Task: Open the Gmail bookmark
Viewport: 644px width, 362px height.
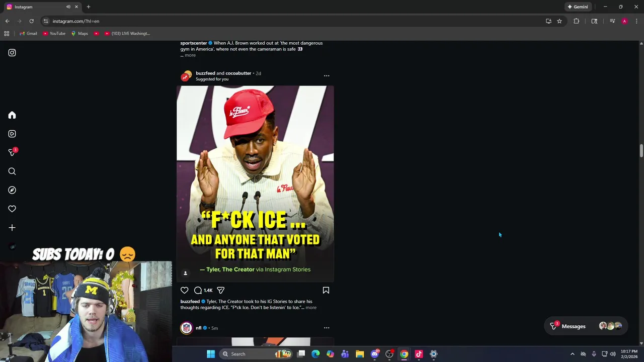Action: click(28, 34)
